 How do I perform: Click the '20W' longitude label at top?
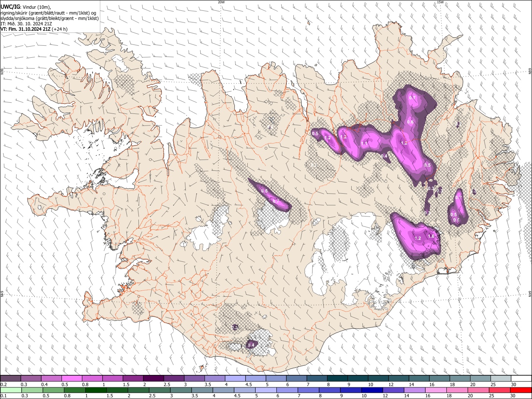[221, 2]
